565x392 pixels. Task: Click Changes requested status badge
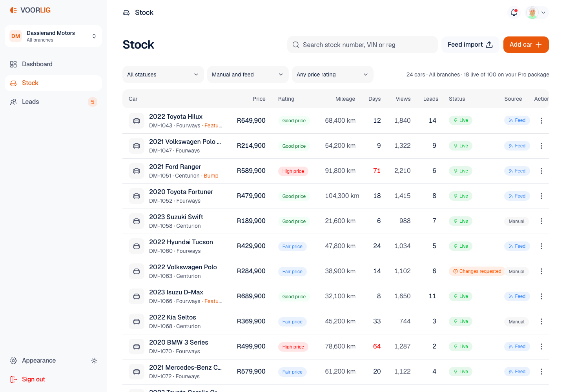(477, 271)
